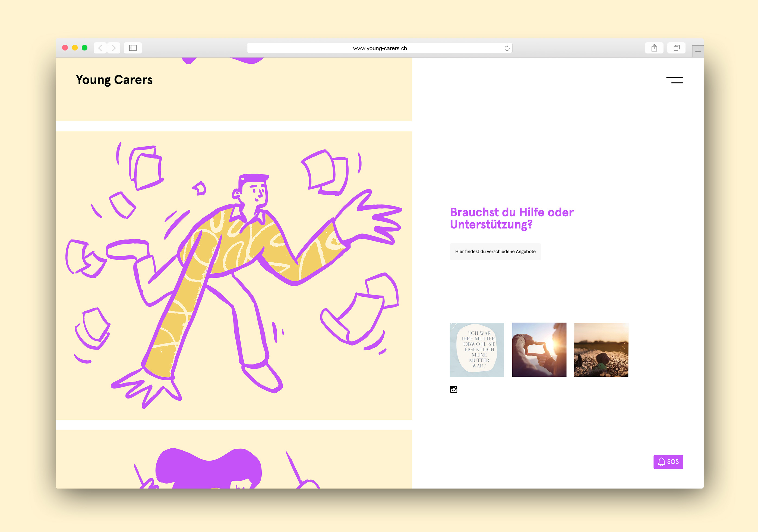Open the Instagram icon link
The image size is (758, 532).
pos(454,389)
